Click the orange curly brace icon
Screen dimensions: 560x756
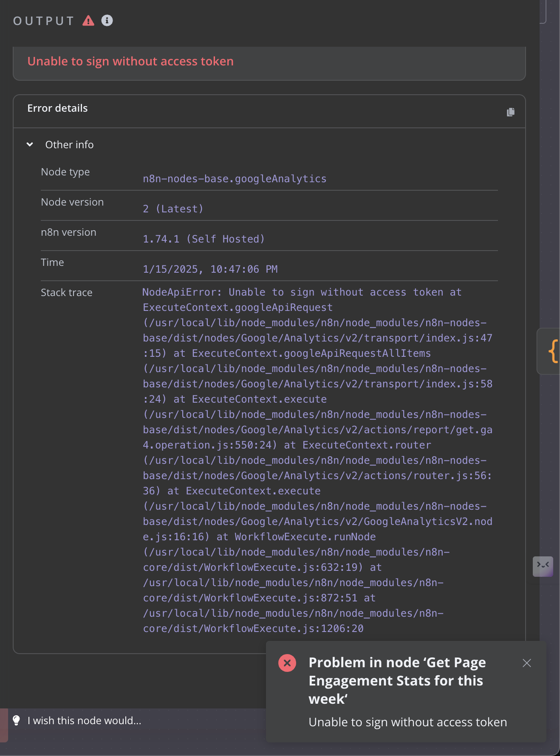pyautogui.click(x=553, y=351)
